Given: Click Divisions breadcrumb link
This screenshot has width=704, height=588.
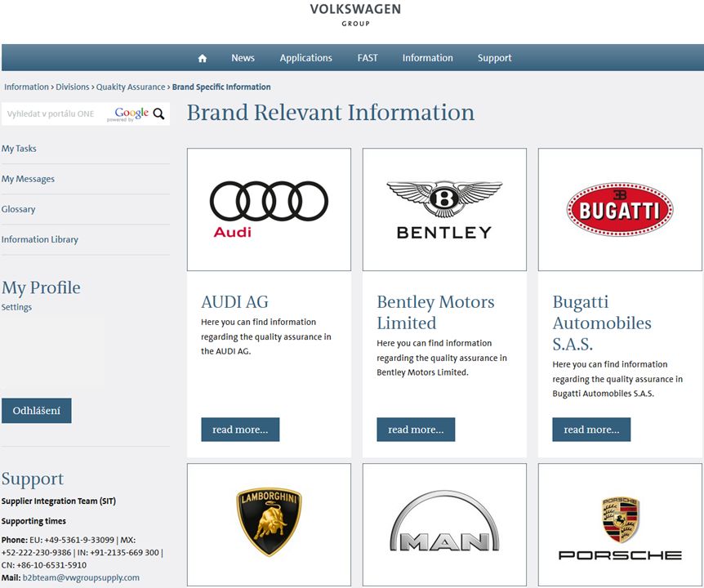Looking at the screenshot, I should (x=73, y=87).
